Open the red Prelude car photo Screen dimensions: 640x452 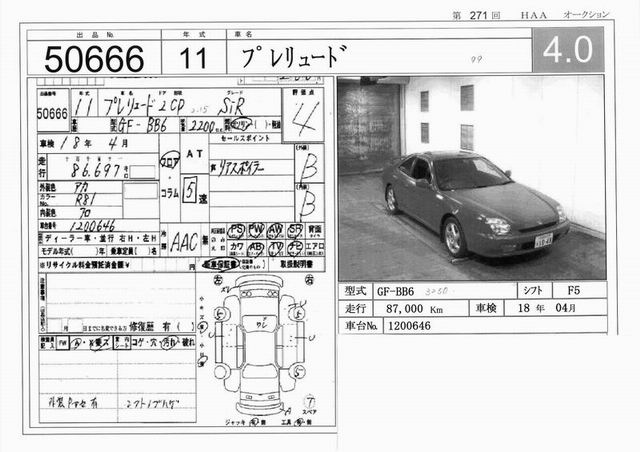tap(471, 178)
